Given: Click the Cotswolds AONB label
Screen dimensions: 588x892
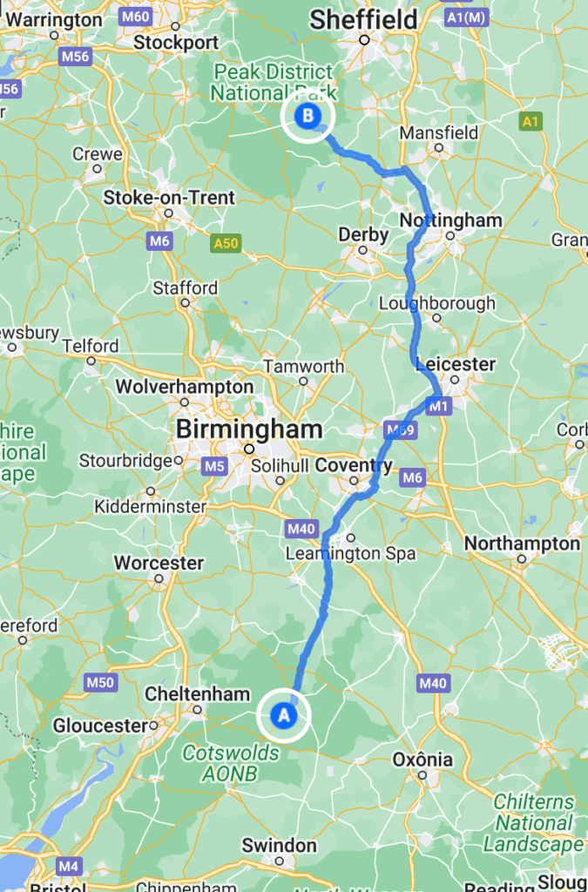Looking at the screenshot, I should click(230, 763).
